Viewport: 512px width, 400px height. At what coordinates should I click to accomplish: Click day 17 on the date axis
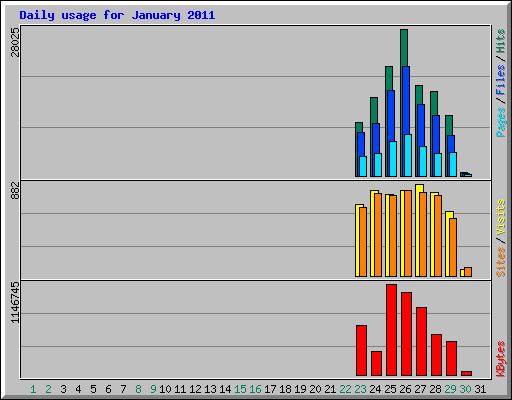[270, 389]
